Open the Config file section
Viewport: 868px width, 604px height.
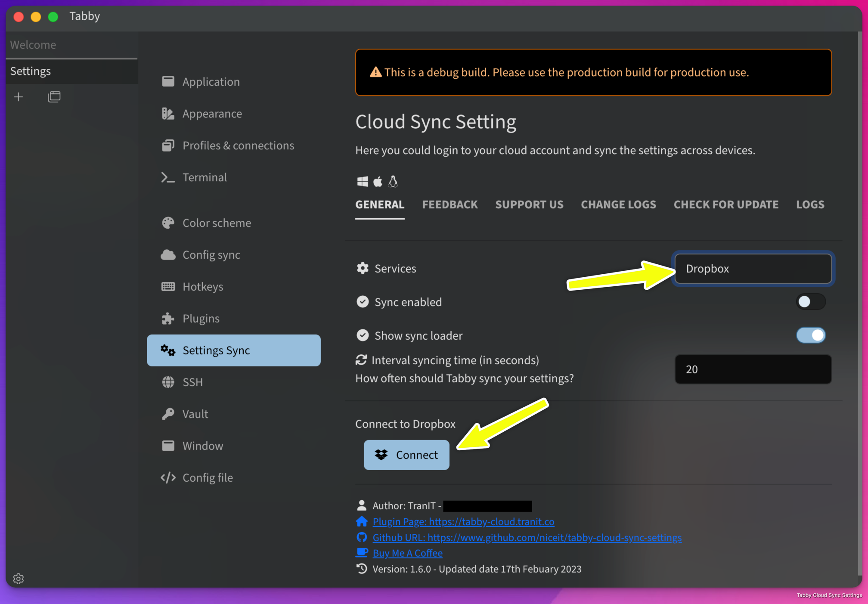coord(234,477)
